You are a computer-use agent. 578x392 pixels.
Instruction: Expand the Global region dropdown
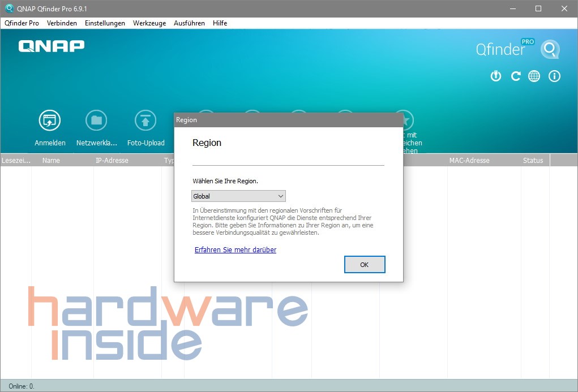coord(238,196)
